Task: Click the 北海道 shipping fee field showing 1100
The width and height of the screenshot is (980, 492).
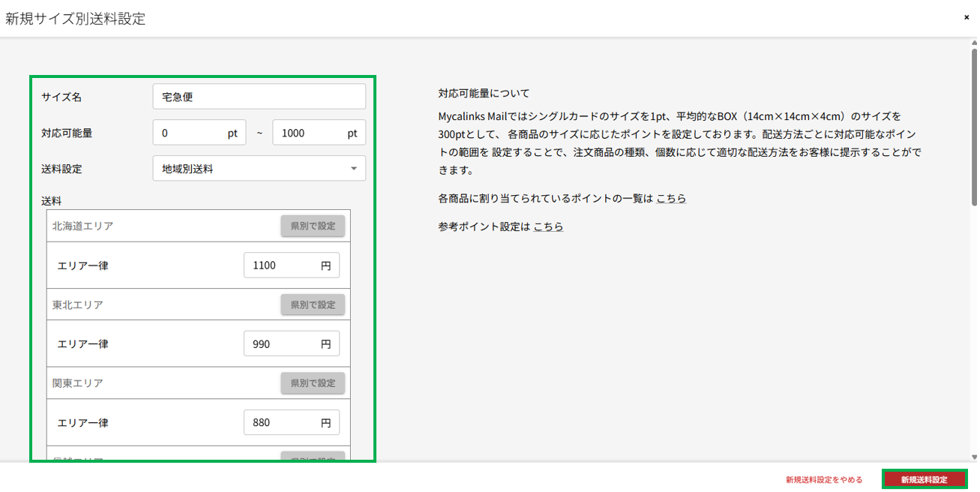Action: click(x=281, y=265)
